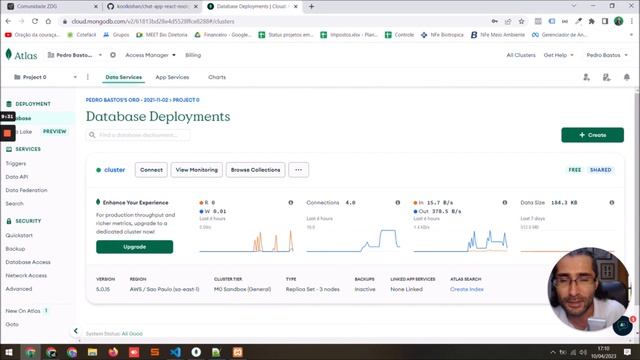This screenshot has height=360, width=640.
Task: Open Create Index link
Action: pyautogui.click(x=467, y=289)
